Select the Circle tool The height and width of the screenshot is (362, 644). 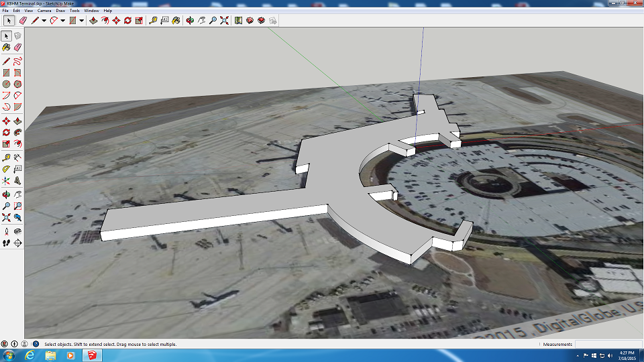click(x=6, y=84)
